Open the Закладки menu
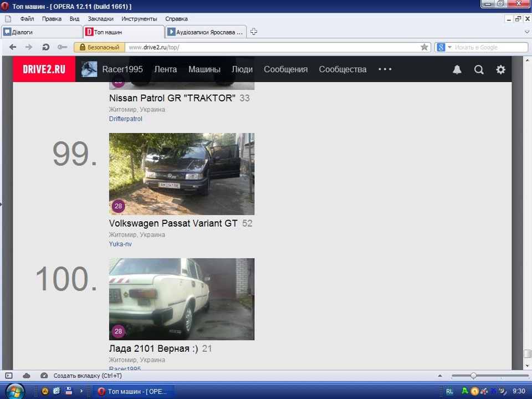Viewport: 532px width, 399px height. click(x=100, y=19)
